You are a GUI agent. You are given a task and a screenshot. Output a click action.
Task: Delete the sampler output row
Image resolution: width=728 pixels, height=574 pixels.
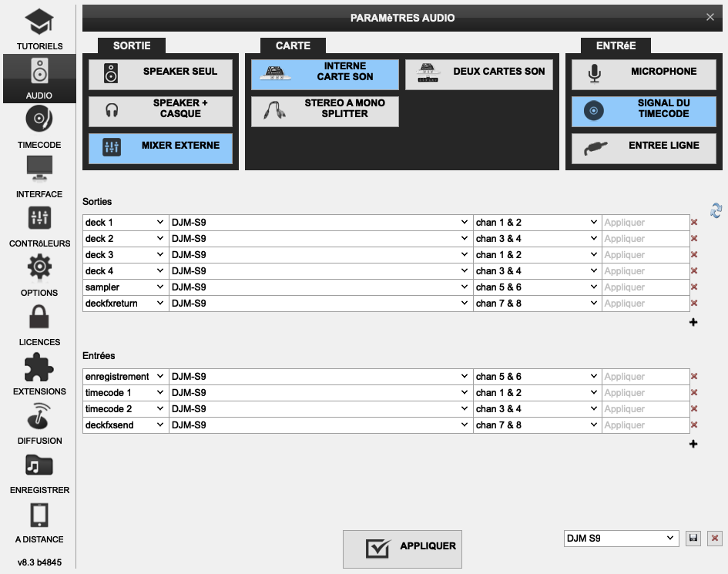pos(694,287)
